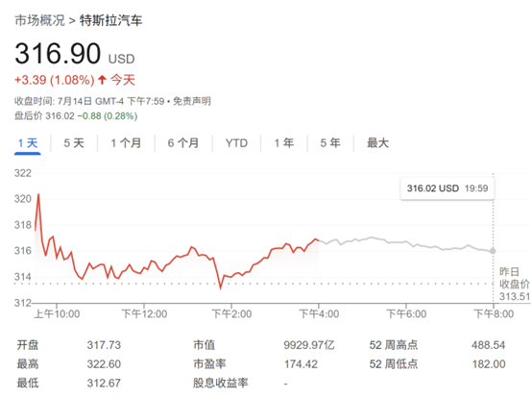Open the 市场概况 breadcrumb link
The width and height of the screenshot is (532, 398).
[39, 20]
